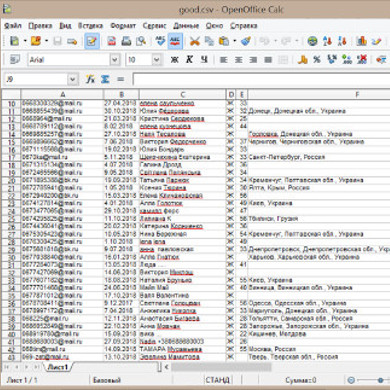Show Draw functions icon
Viewport: 390px width, 390px height.
point(377,41)
